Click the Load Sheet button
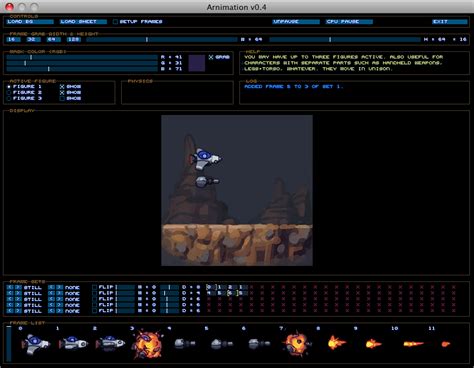Viewport: 474px width, 368px height. [83, 22]
